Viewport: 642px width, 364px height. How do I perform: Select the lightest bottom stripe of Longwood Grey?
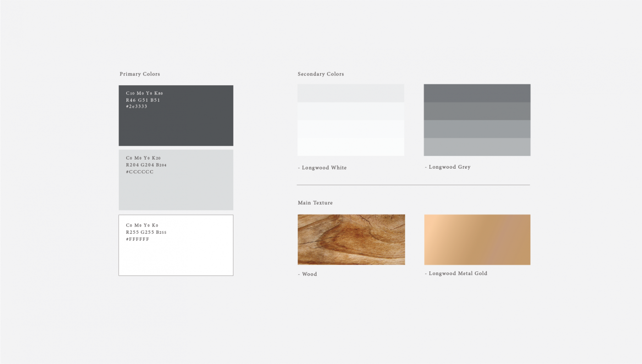tap(477, 147)
